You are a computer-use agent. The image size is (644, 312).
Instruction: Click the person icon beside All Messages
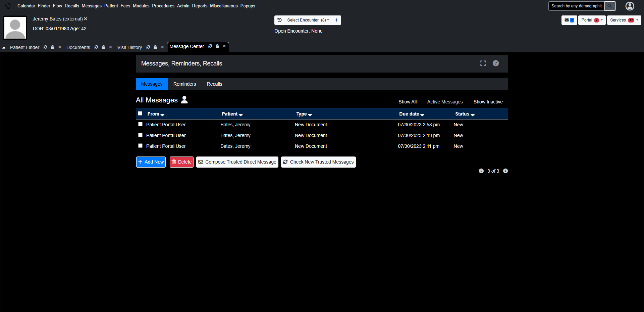pos(184,100)
